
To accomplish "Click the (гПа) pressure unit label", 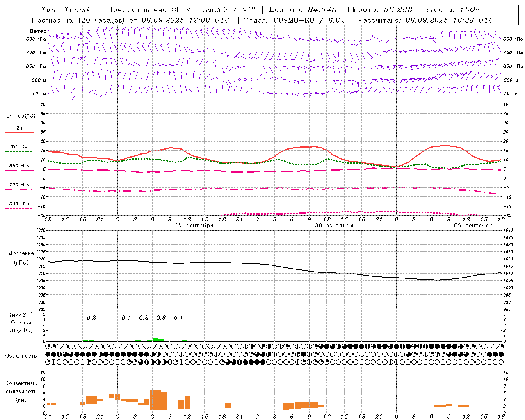I will point(21,263).
